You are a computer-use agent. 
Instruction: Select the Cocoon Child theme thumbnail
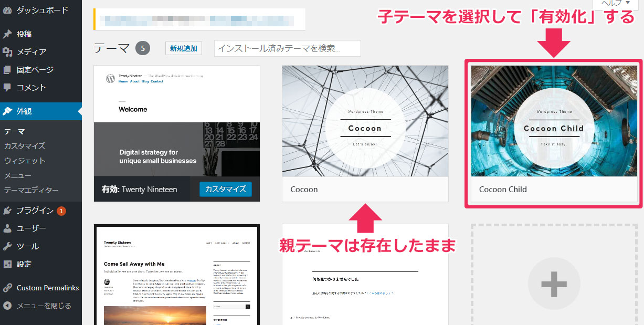click(x=554, y=121)
